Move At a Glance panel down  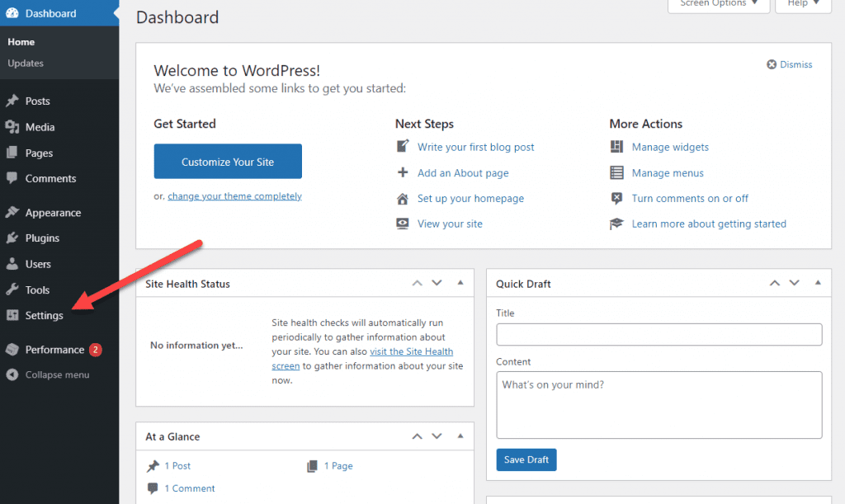[437, 436]
